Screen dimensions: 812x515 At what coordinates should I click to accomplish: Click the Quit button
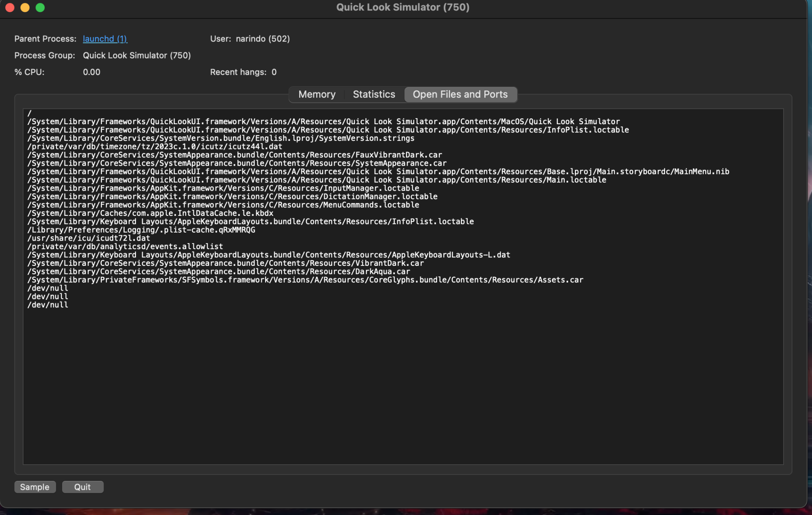[x=82, y=487]
